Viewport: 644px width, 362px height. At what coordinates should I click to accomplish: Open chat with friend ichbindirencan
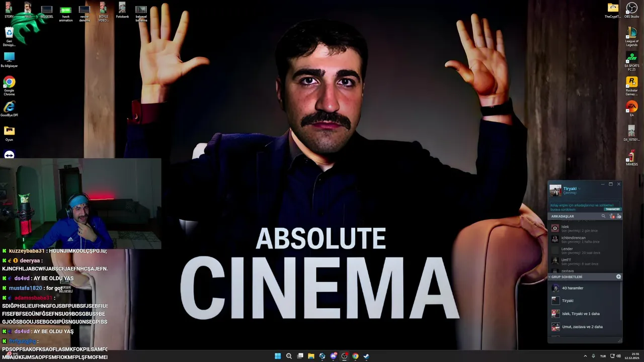(x=585, y=239)
